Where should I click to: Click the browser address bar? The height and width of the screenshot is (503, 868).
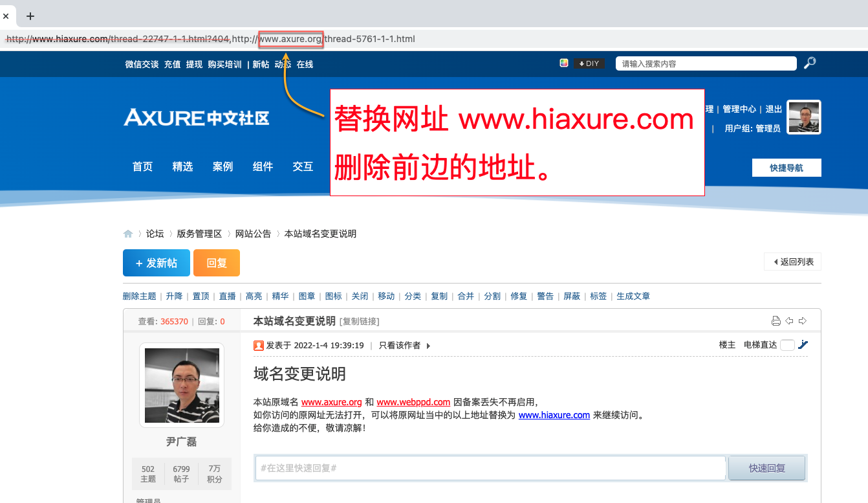(434, 39)
